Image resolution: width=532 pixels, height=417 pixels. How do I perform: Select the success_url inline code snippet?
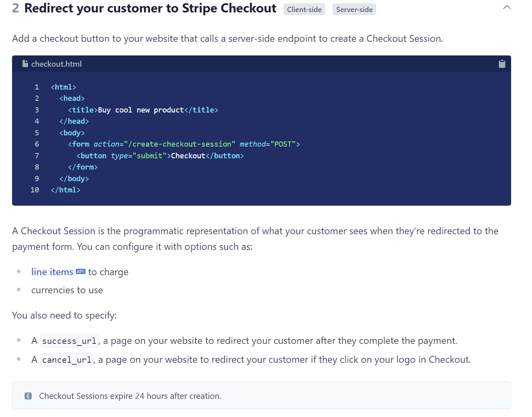coord(69,341)
